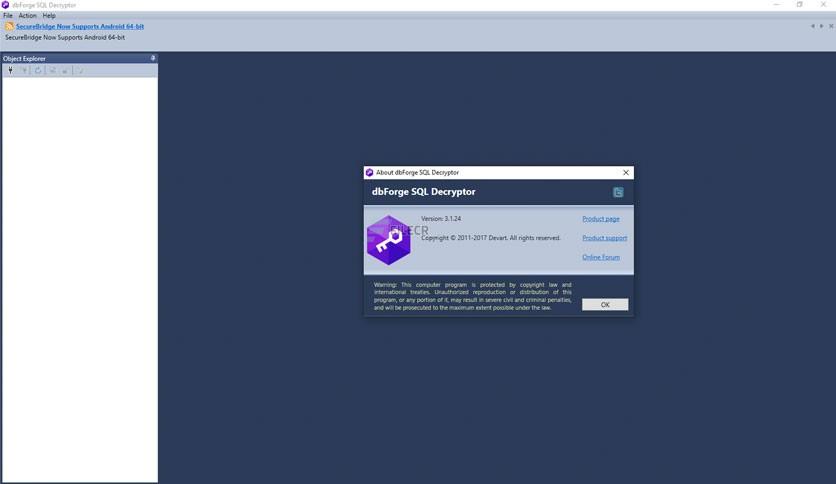Click OK in the About dialog
Viewport: 836px width, 484px height.
605,304
